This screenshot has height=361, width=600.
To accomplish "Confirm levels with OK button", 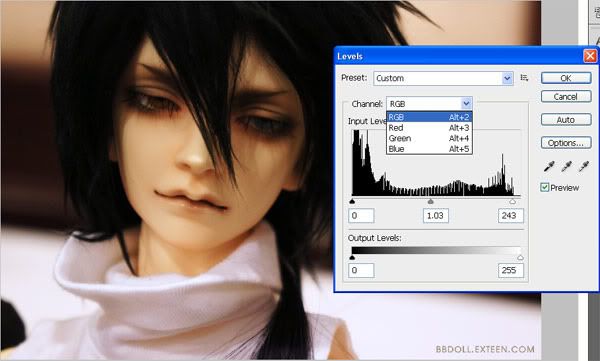I will pyautogui.click(x=566, y=78).
